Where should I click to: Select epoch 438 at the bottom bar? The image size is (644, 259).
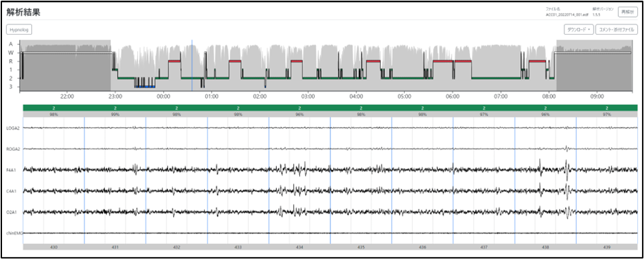tap(545, 247)
